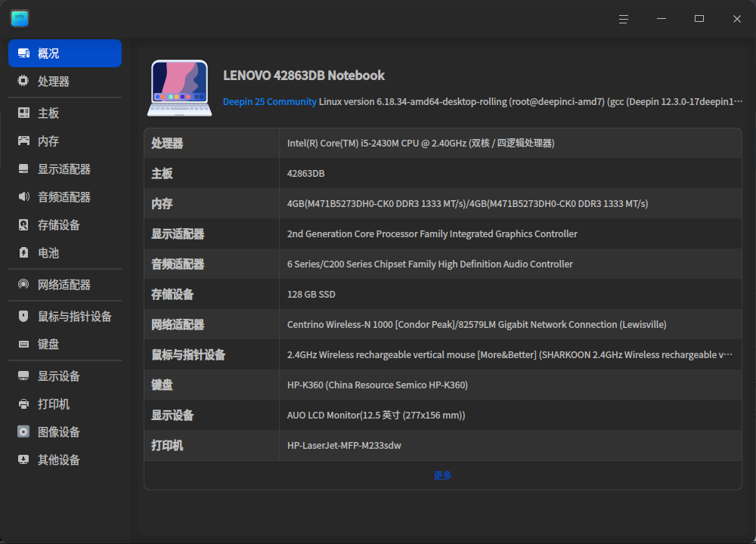Select the 键盘 keyboard sidebar item
This screenshot has width=756, height=544.
(64, 344)
